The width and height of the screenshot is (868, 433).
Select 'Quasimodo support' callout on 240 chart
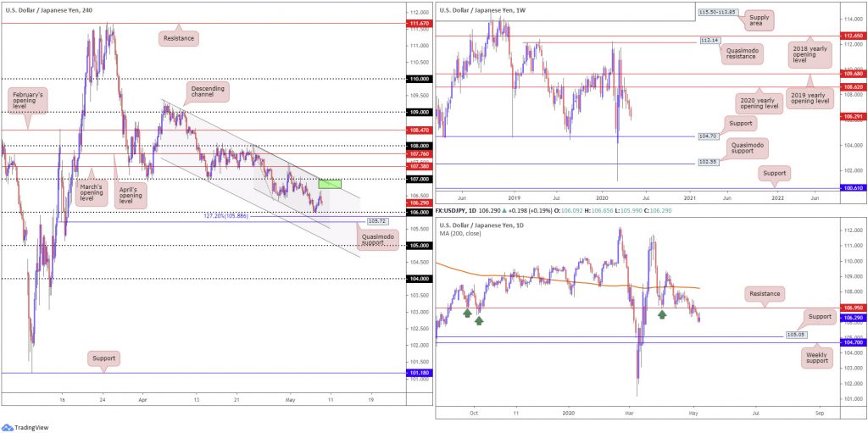[376, 241]
